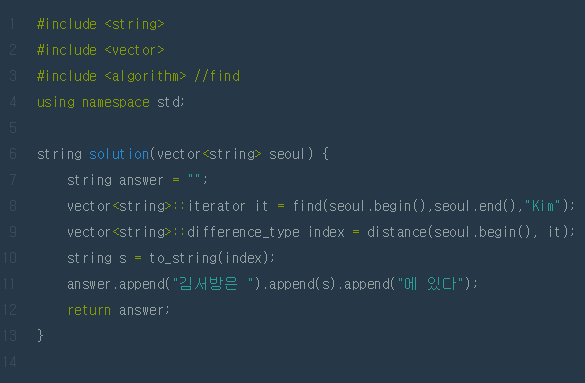Click the seoul parameter on line 6
The height and width of the screenshot is (383, 585).
pyautogui.click(x=287, y=154)
